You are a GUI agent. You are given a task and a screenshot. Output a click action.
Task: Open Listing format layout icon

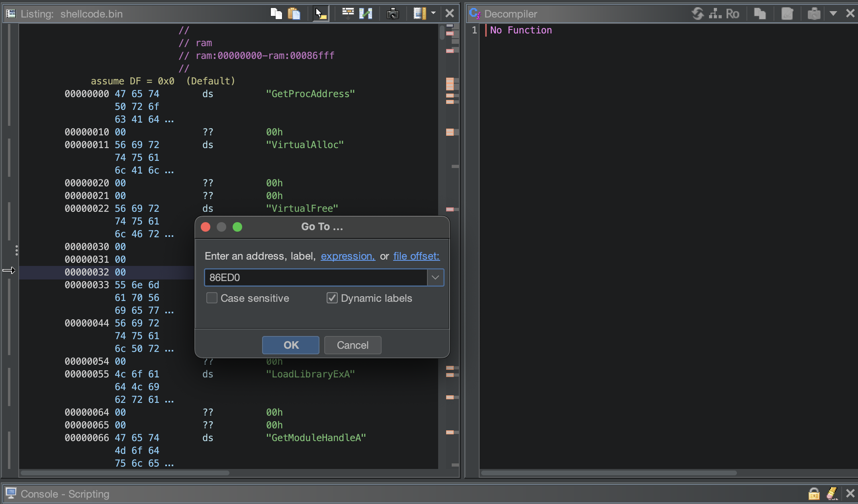[x=419, y=14]
